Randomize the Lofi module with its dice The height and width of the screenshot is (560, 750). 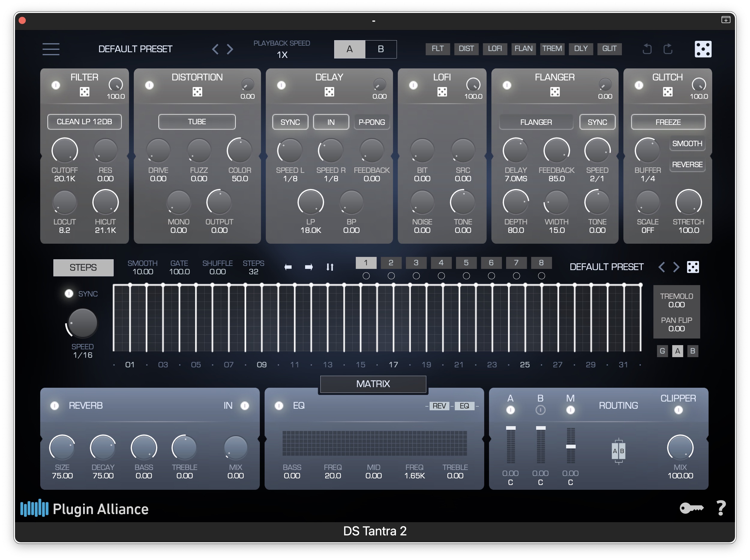442,92
